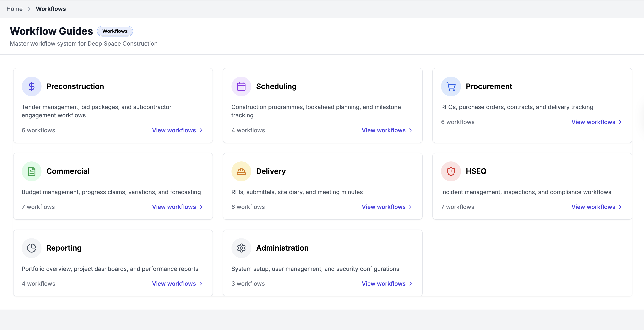Image resolution: width=644 pixels, height=330 pixels.
Task: Select the HSEQ card heading
Action: click(476, 171)
